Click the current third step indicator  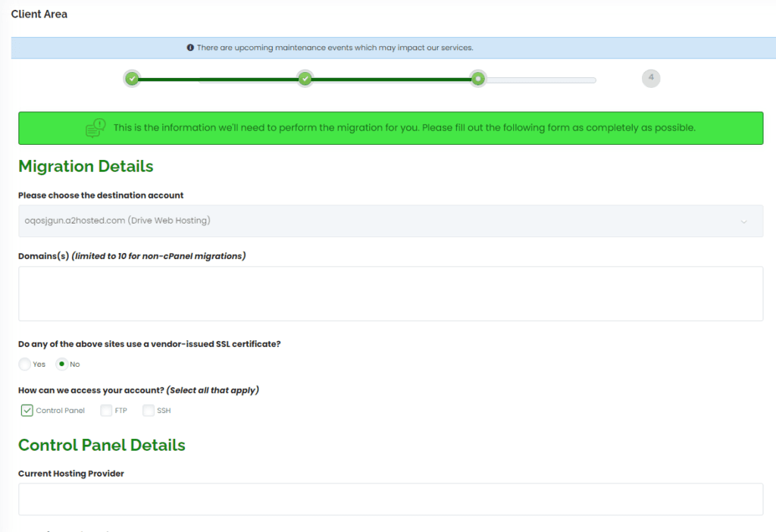478,79
